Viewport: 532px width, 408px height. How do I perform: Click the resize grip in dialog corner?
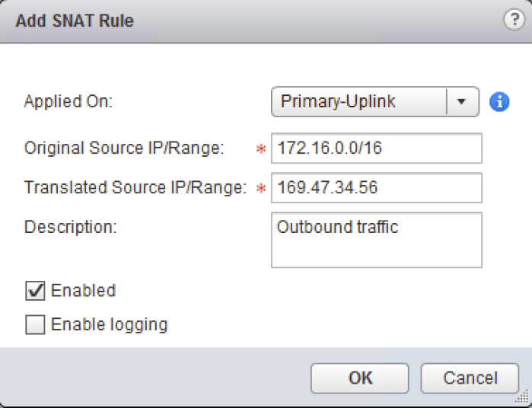pos(521,397)
